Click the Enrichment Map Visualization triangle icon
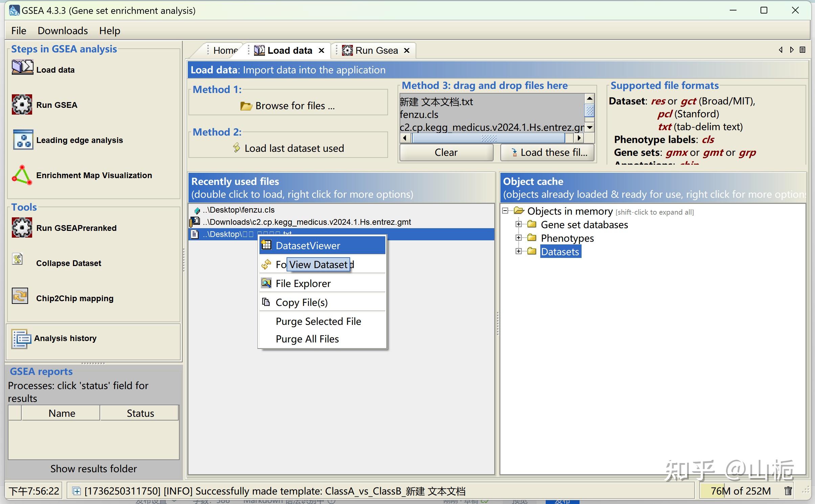 coord(22,175)
